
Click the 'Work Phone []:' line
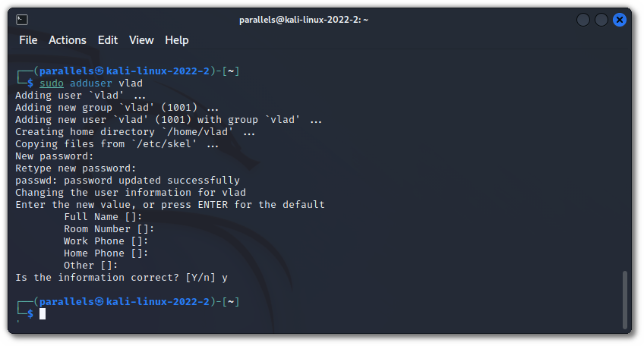pyautogui.click(x=106, y=241)
